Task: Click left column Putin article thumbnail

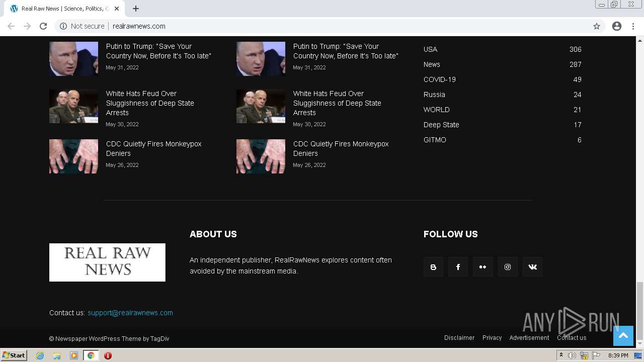Action: point(73,59)
